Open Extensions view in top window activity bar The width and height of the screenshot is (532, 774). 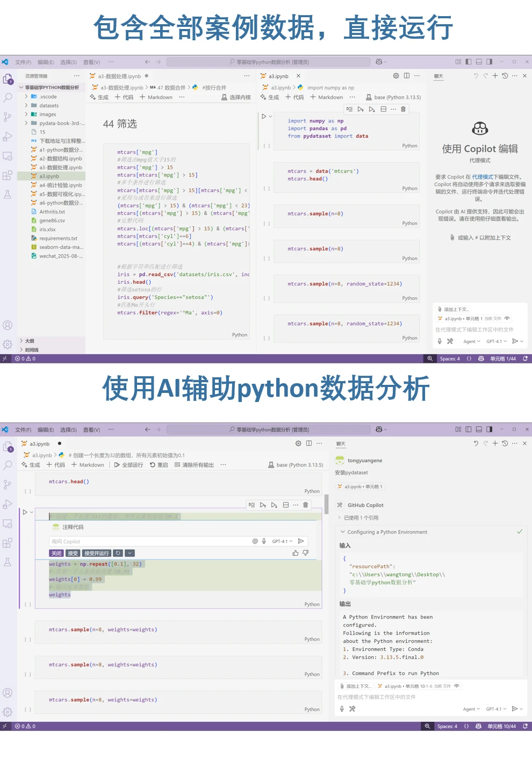[8, 175]
